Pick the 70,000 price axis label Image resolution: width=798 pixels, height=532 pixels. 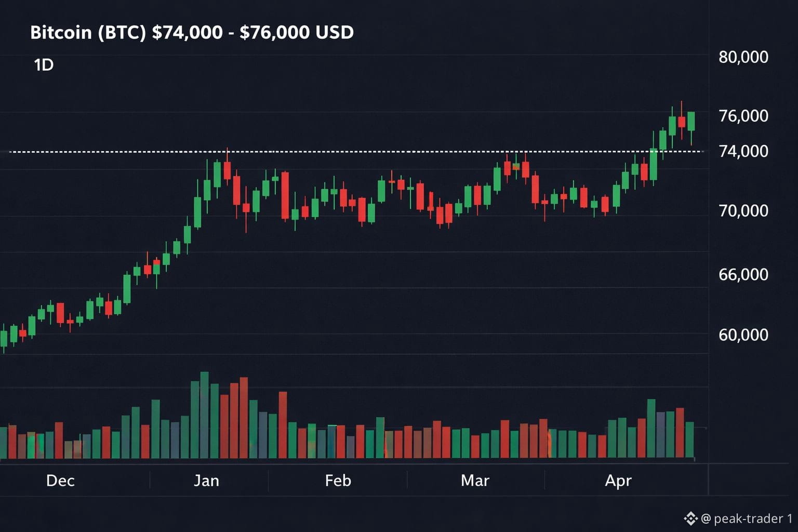pyautogui.click(x=743, y=211)
